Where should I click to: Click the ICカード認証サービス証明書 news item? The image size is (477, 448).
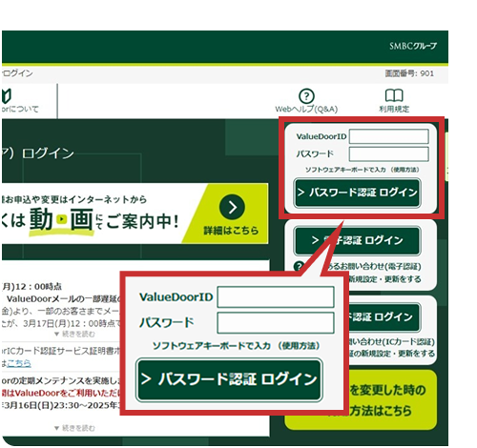point(61,352)
